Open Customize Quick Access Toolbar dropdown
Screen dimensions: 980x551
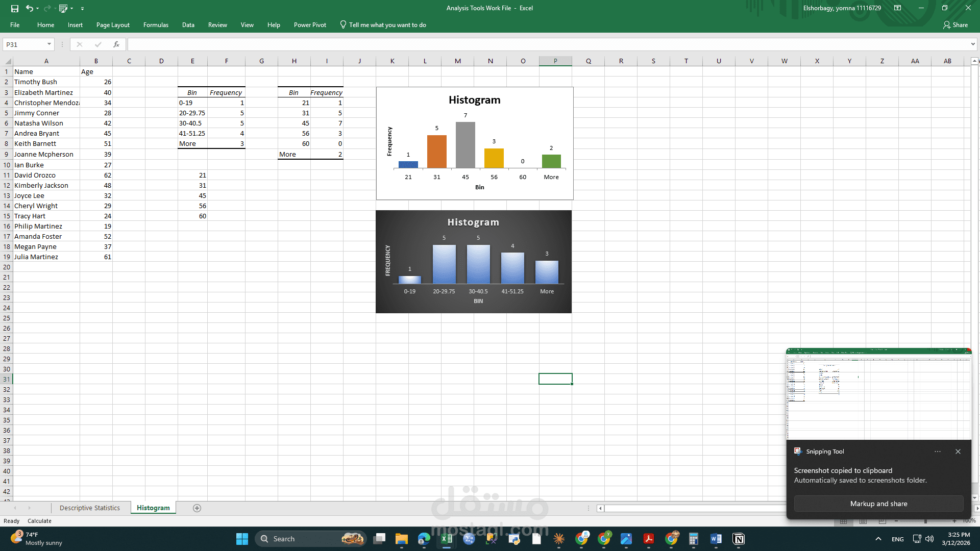(82, 9)
